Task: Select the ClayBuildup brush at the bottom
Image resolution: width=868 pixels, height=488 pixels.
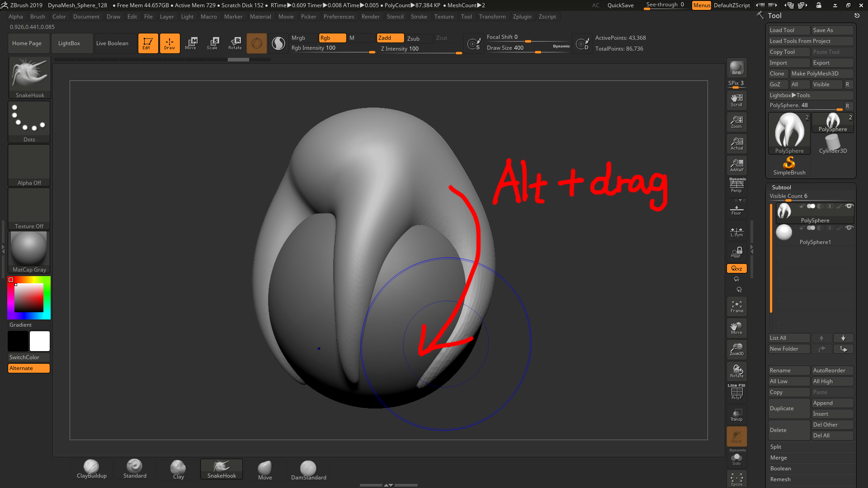Action: pyautogui.click(x=91, y=469)
